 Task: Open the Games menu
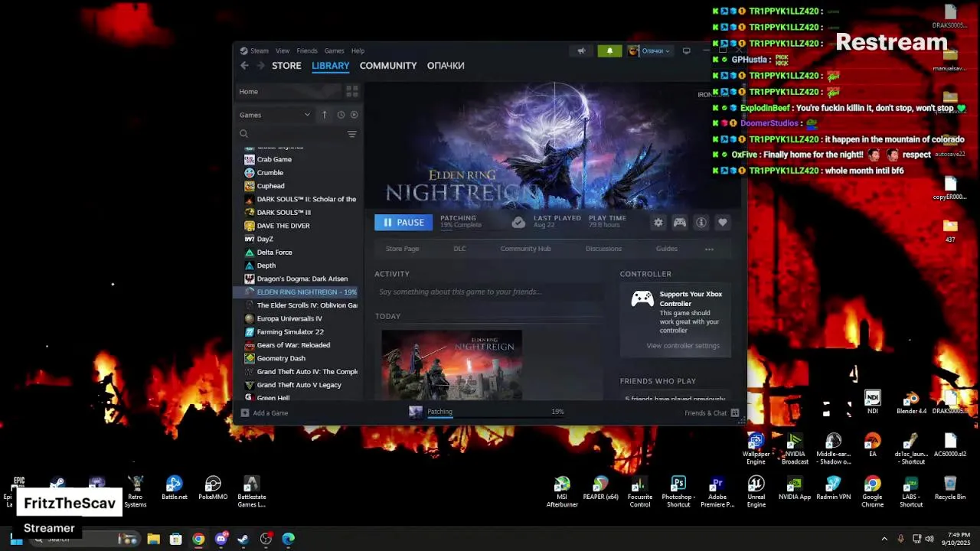[334, 51]
